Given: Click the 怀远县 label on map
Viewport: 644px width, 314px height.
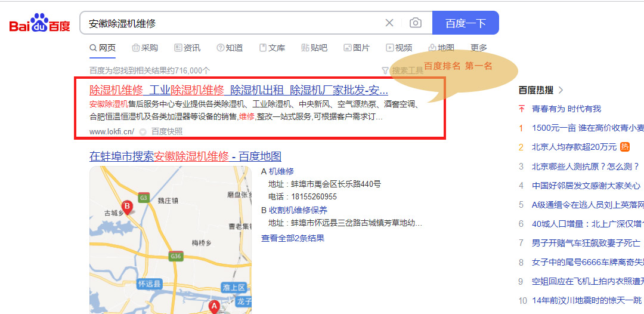Looking at the screenshot, I should pos(150,284).
